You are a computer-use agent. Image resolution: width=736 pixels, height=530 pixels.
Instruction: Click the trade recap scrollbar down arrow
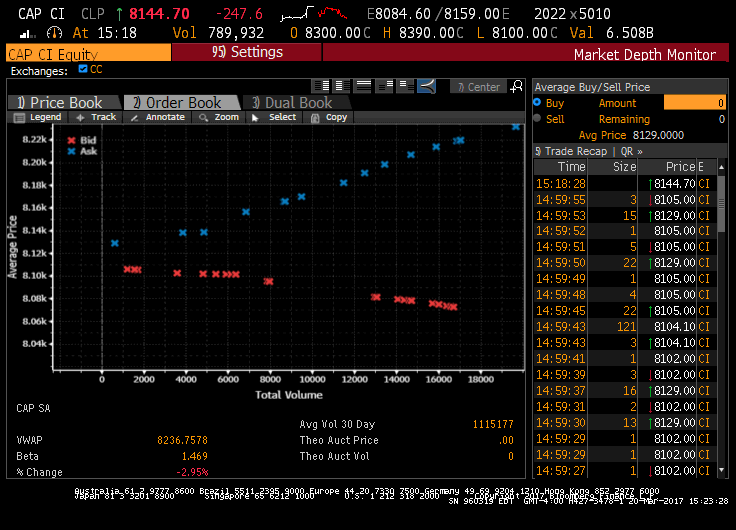pyautogui.click(x=721, y=469)
